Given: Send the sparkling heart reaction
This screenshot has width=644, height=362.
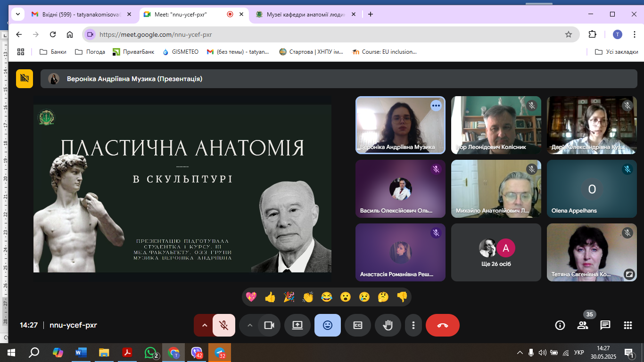Looking at the screenshot, I should [x=251, y=297].
